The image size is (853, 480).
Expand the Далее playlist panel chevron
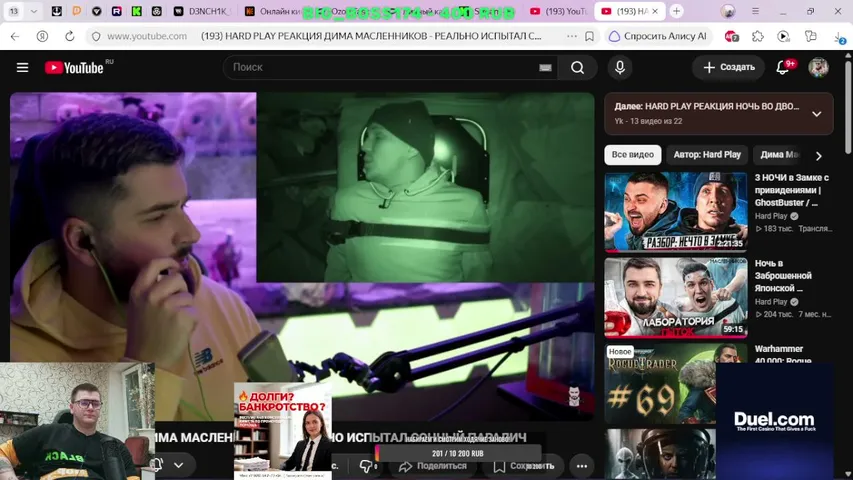coord(817,114)
